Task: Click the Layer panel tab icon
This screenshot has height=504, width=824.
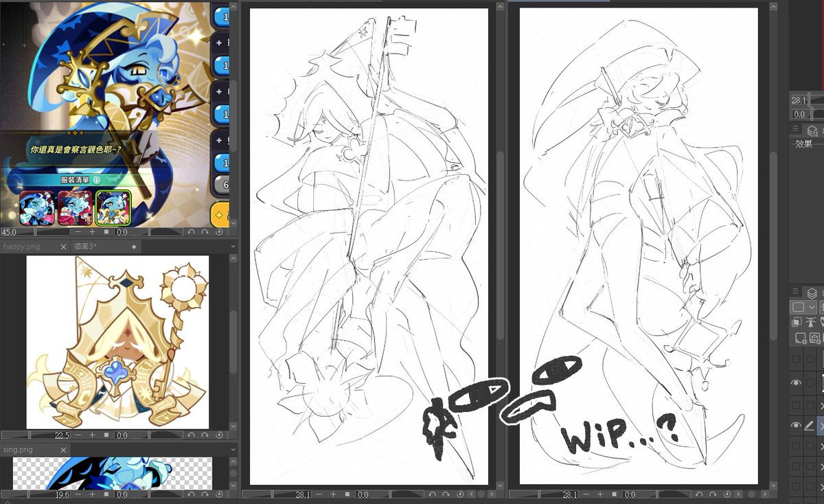Action: tap(812, 293)
